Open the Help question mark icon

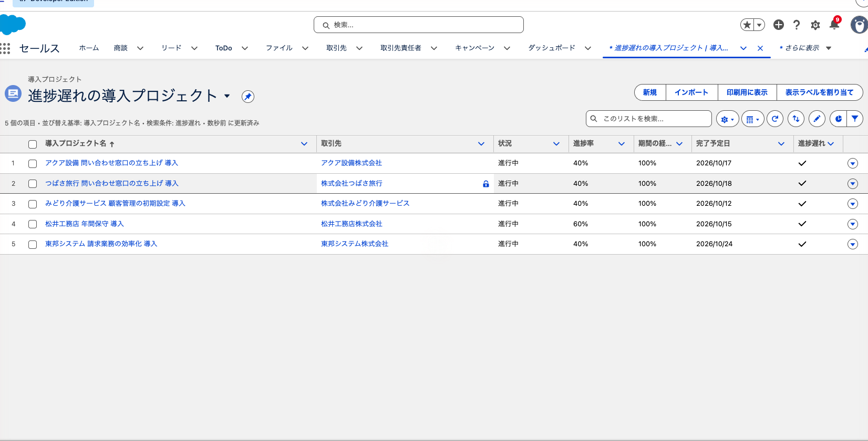(x=797, y=25)
